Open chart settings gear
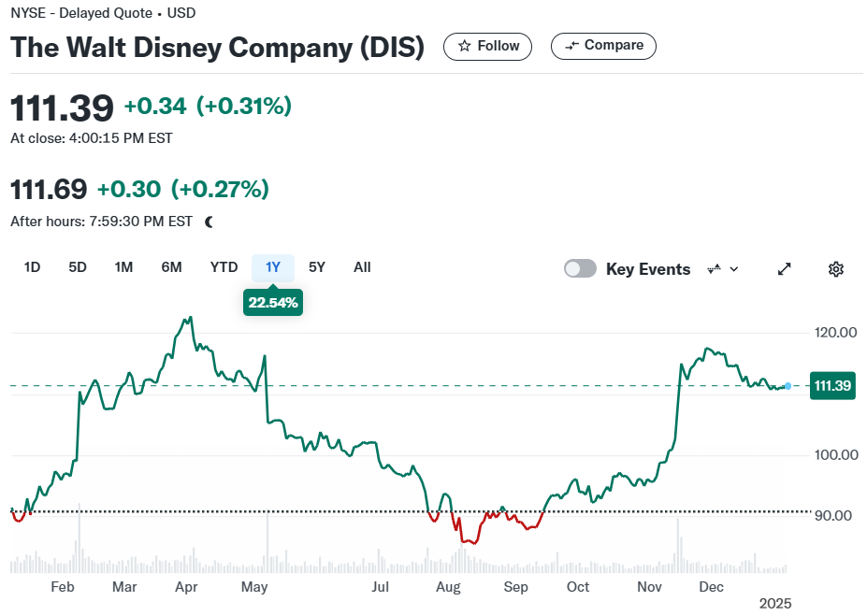This screenshot has height=616, width=867. 835,269
